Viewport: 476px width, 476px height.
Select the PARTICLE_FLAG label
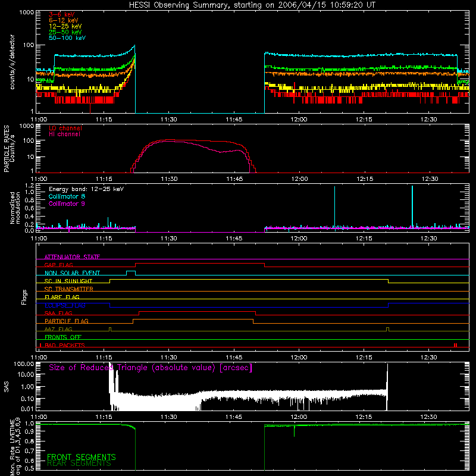coord(67,321)
